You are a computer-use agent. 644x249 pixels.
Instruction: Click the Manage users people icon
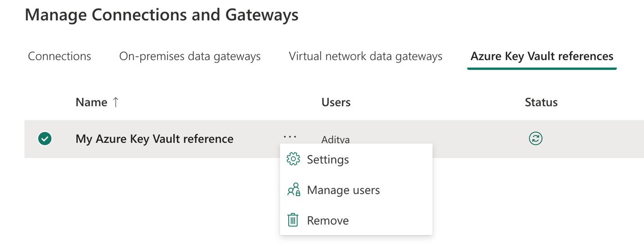tap(294, 190)
